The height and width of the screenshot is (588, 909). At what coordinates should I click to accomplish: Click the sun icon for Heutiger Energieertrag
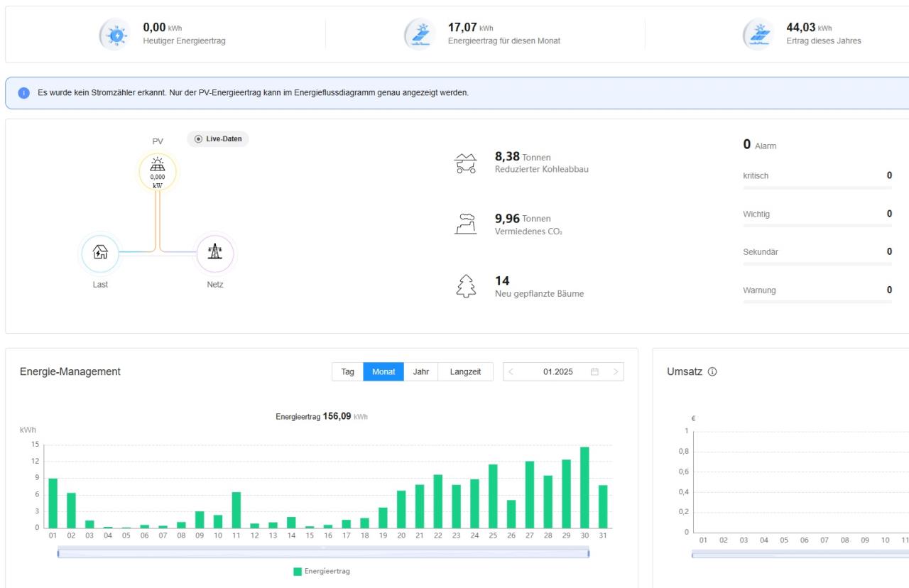point(115,35)
